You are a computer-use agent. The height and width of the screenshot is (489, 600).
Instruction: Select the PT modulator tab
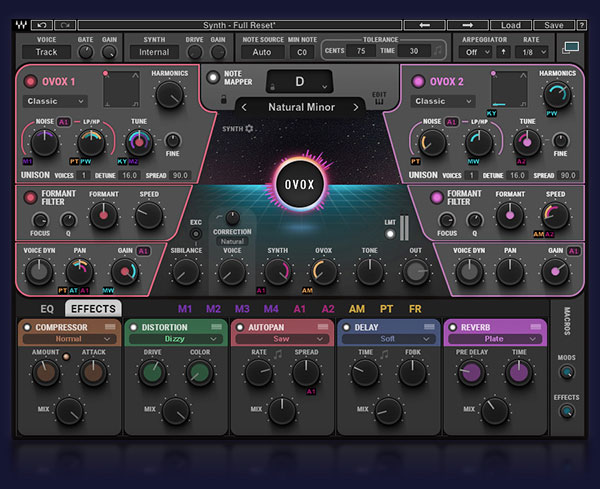[386, 309]
